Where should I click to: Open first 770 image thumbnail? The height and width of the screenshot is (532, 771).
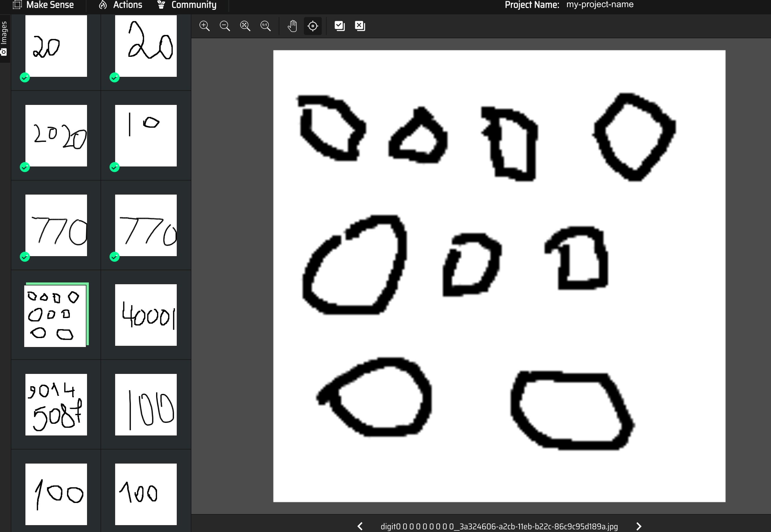56,225
